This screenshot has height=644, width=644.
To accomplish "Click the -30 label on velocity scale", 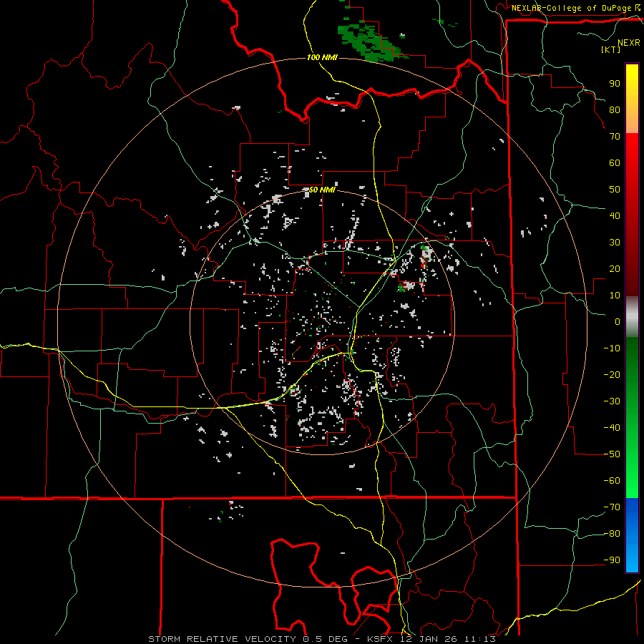I will click(x=612, y=401).
